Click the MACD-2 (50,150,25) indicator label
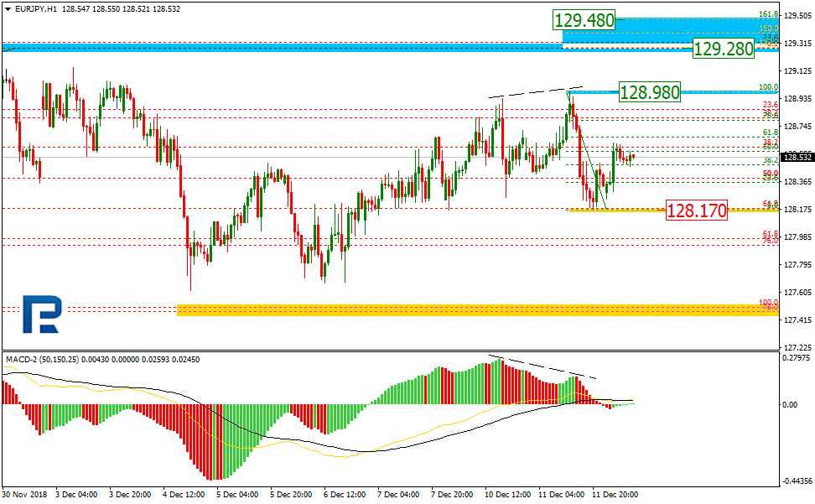The image size is (815, 504). tap(43, 360)
